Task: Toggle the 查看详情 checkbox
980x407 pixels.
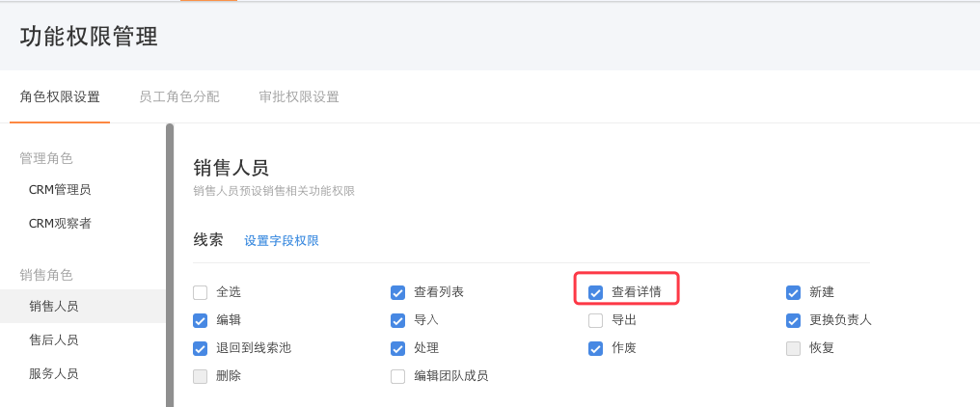Action: pos(595,292)
